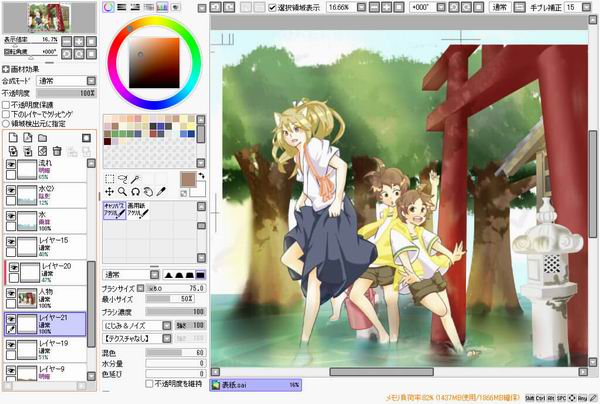Create a new normal layer
600x404 pixels.
point(13,138)
